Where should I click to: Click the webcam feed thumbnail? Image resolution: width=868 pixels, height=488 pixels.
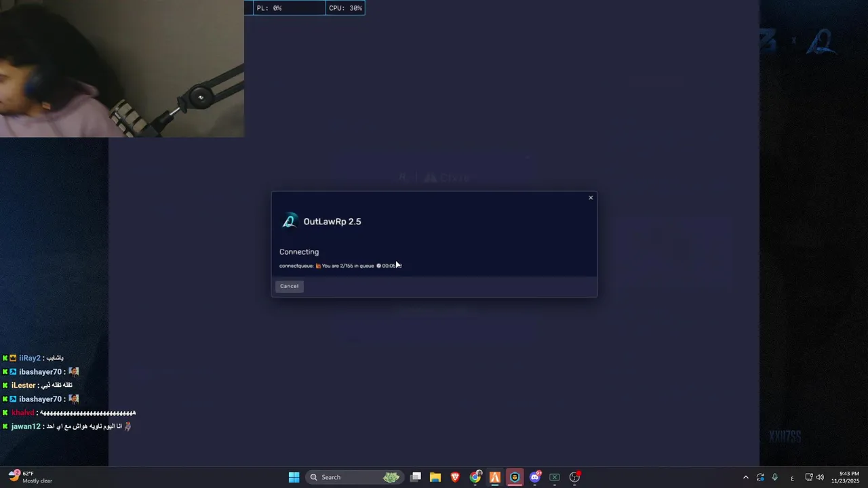click(122, 68)
